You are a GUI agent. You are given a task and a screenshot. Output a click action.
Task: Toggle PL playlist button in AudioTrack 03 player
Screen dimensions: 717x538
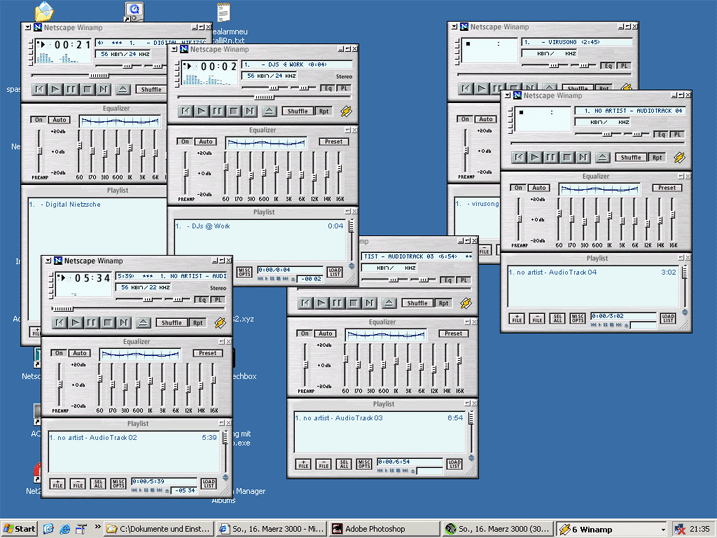[464, 279]
